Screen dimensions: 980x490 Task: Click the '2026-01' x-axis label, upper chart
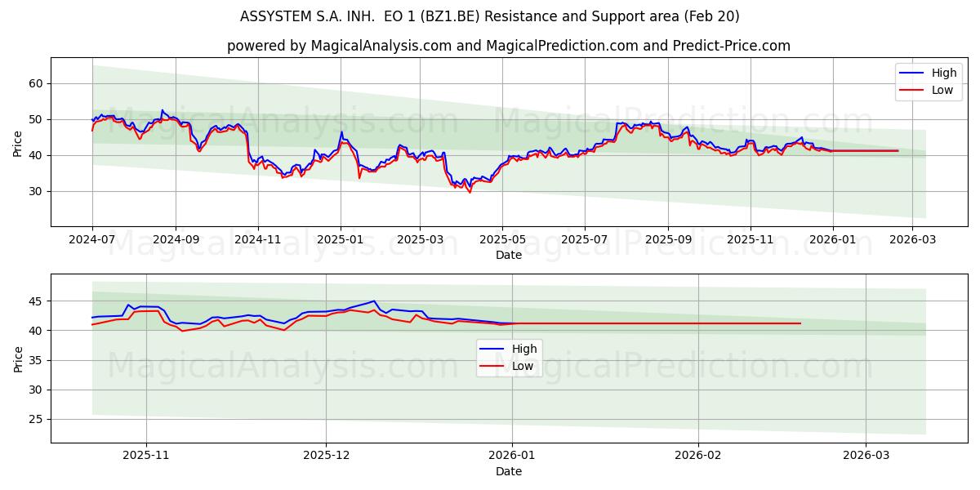coord(833,240)
